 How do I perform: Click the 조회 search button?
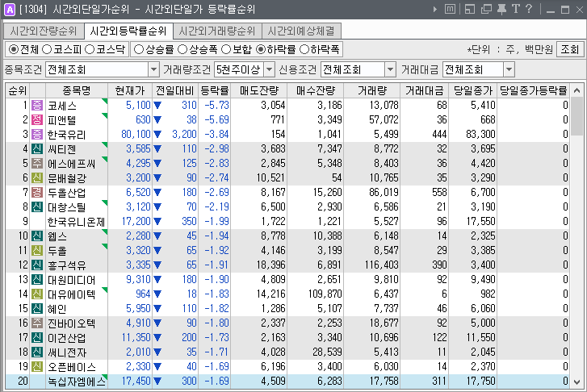[570, 49]
